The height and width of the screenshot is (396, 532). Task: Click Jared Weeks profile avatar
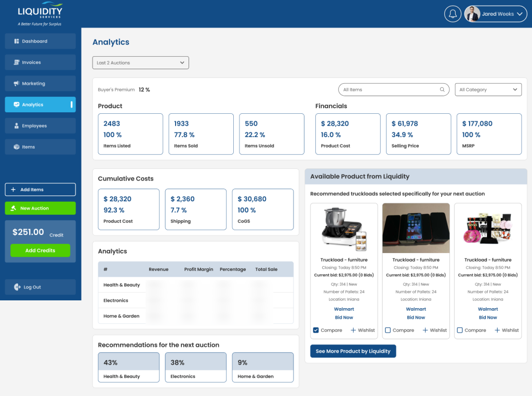[472, 14]
